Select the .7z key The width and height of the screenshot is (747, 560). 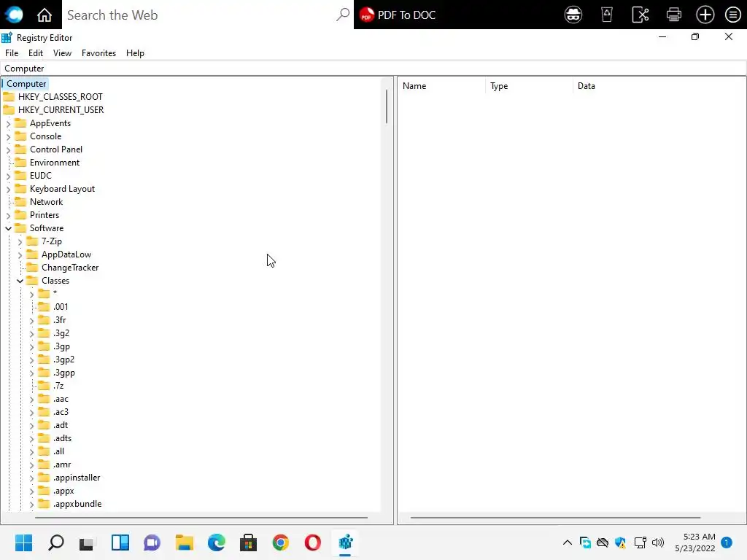pos(58,386)
